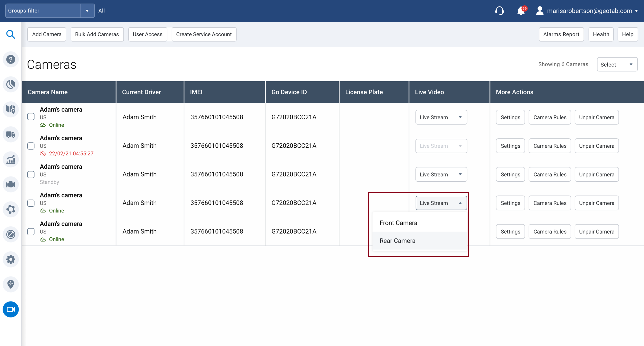This screenshot has width=644, height=346.
Task: Click the Showing 6 Cameras text
Action: click(x=563, y=64)
